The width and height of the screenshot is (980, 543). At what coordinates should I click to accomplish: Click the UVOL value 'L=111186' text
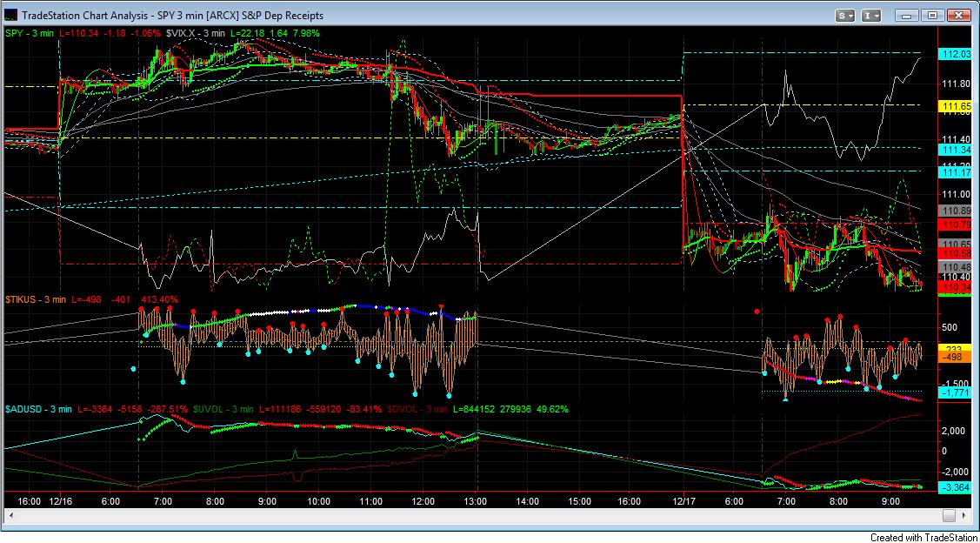(279, 409)
